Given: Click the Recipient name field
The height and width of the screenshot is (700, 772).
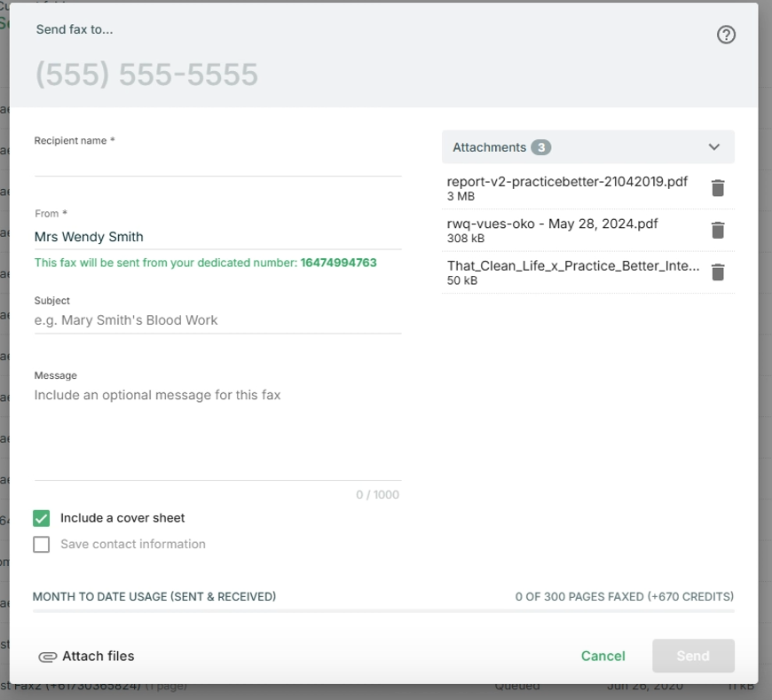Looking at the screenshot, I should [217, 163].
